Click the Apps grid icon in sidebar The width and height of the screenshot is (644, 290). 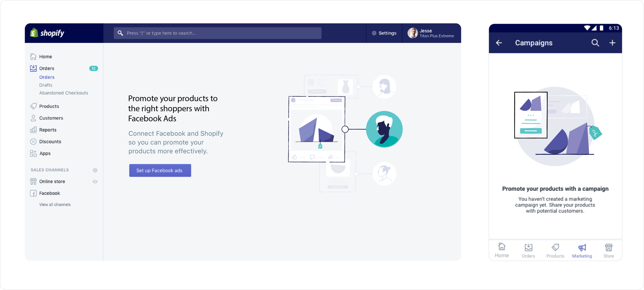[x=33, y=153]
